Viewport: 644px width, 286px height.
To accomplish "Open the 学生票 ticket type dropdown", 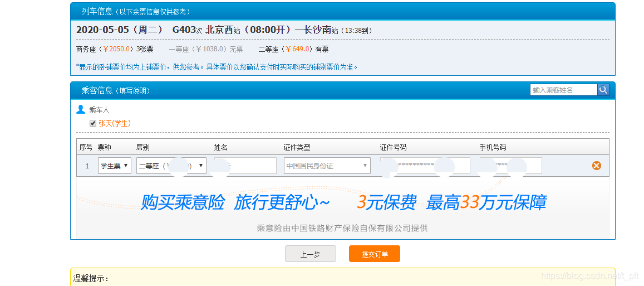I will [x=115, y=166].
